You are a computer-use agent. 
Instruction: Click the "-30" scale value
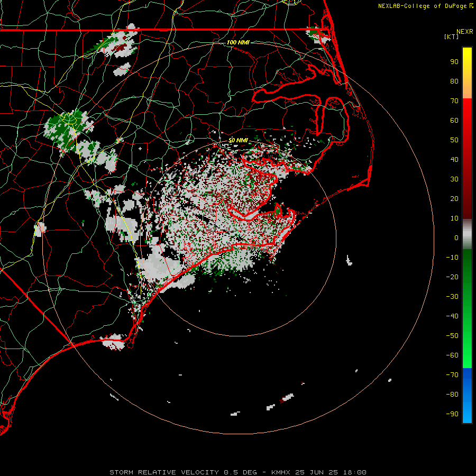tap(452, 297)
